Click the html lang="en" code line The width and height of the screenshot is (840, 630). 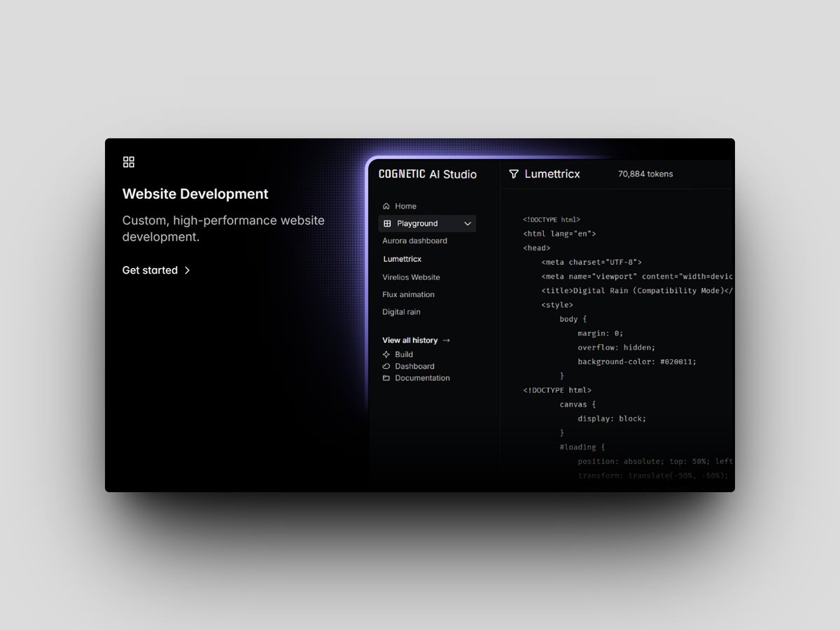tap(559, 234)
